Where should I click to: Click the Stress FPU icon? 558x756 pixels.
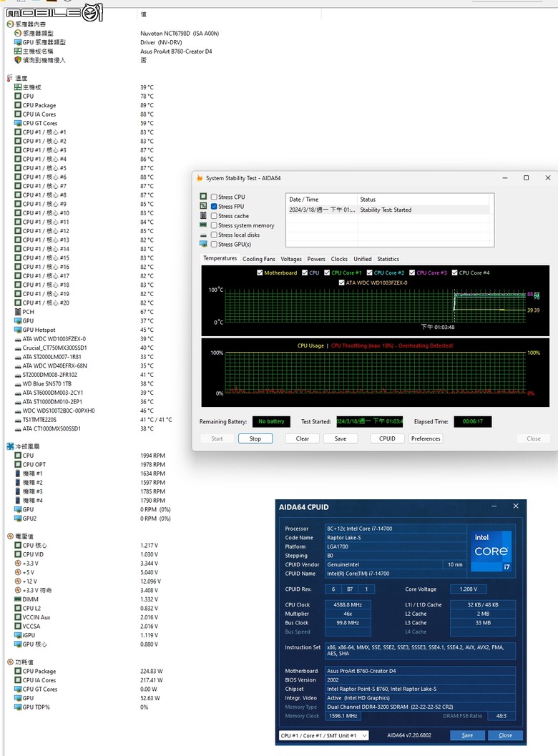(x=203, y=206)
